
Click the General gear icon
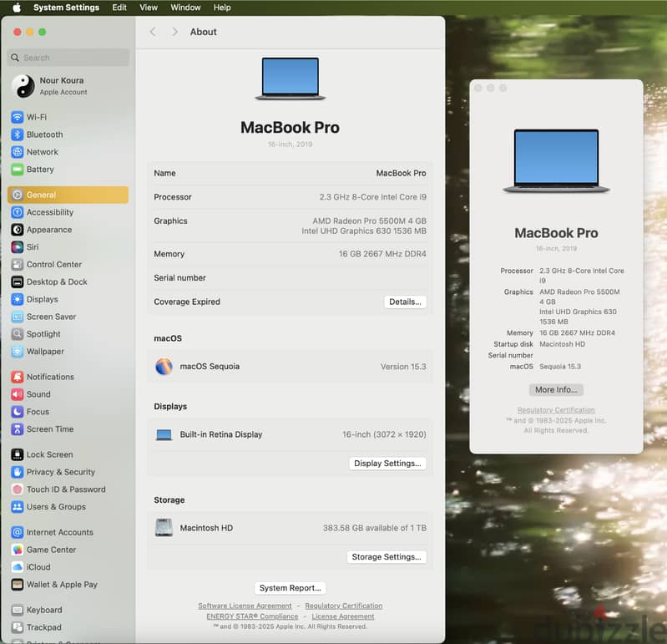17,195
